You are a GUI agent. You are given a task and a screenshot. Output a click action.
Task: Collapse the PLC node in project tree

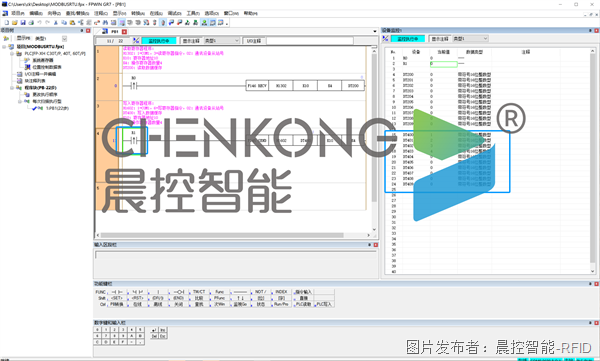(12, 54)
